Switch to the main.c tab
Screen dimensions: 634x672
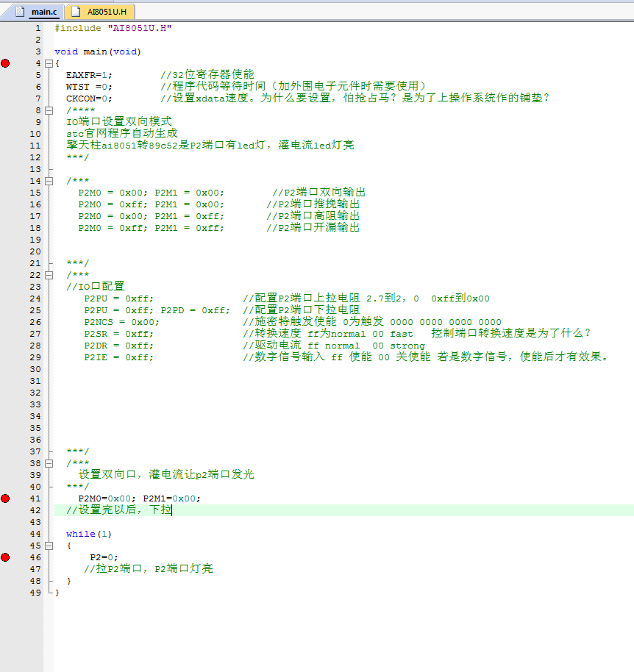(43, 12)
